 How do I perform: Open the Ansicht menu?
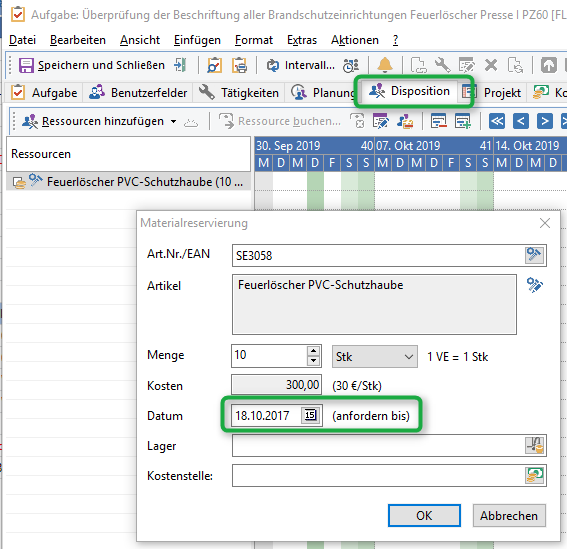tap(140, 40)
